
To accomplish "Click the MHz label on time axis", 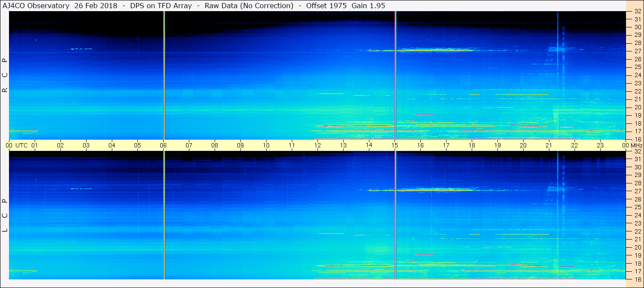I will (636, 145).
